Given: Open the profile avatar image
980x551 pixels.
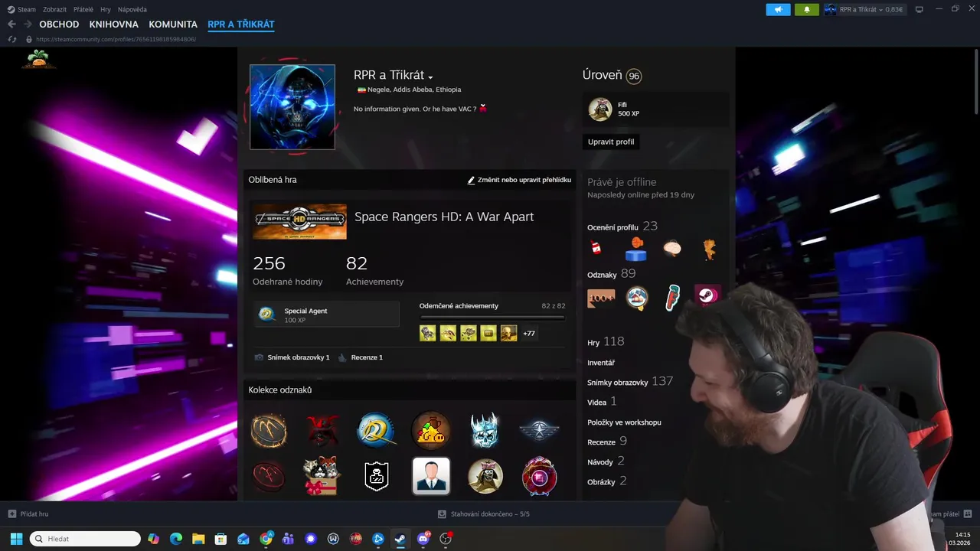Looking at the screenshot, I should pyautogui.click(x=292, y=107).
